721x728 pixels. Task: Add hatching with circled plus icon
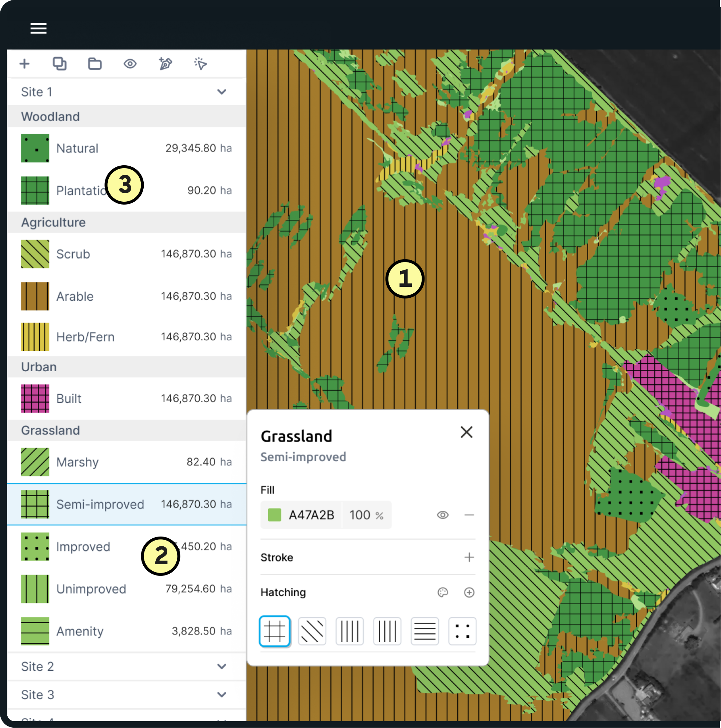click(x=469, y=592)
